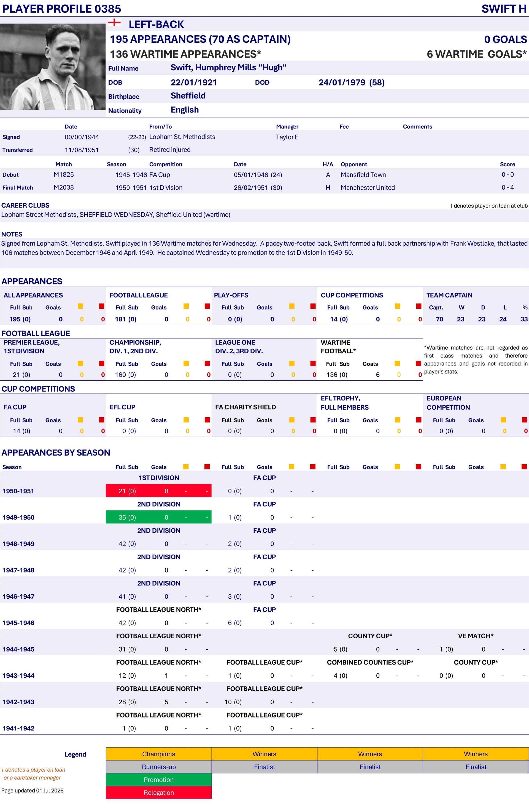The width and height of the screenshot is (529, 812).
Task: Select the green Promotion legend swatch
Action: point(159,779)
